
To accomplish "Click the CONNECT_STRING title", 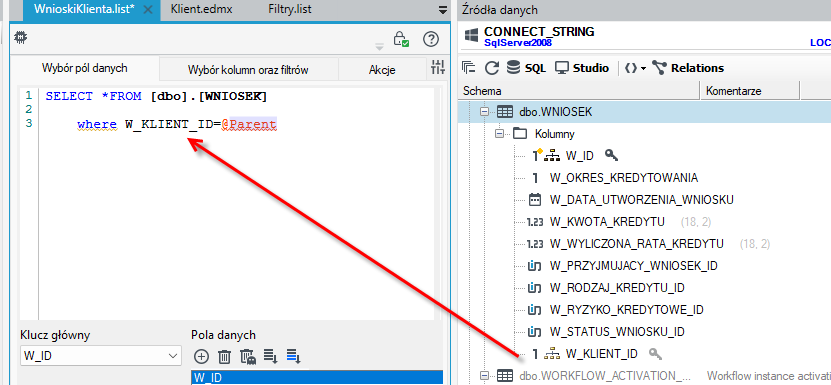I will click(x=539, y=31).
